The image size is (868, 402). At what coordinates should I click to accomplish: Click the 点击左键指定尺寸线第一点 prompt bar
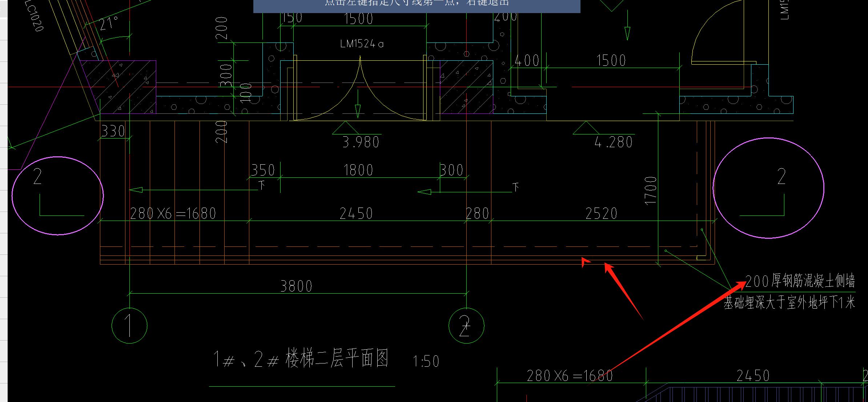417,6
